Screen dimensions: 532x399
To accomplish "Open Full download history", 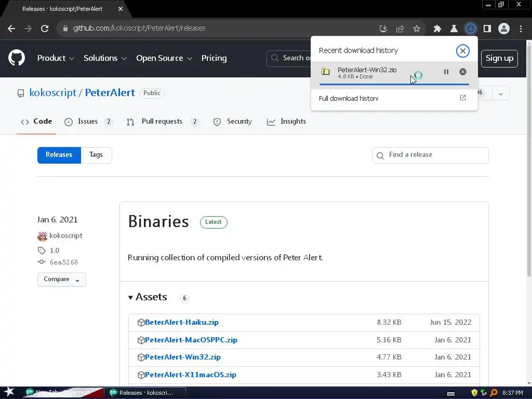I will pyautogui.click(x=394, y=98).
